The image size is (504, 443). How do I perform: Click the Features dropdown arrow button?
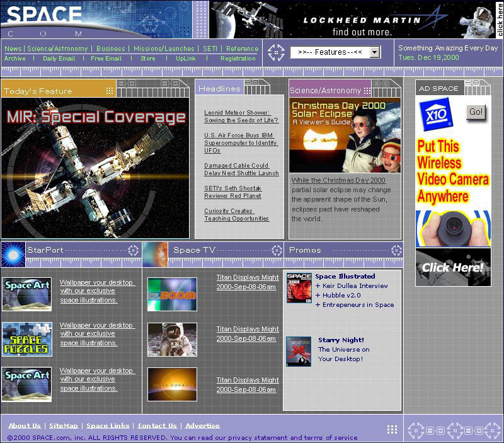[375, 52]
